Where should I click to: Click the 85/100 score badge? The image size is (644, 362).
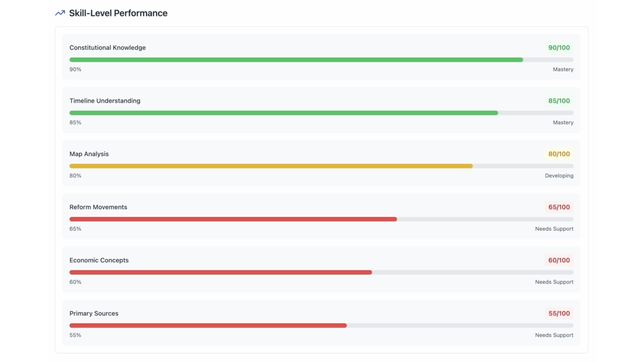pyautogui.click(x=559, y=101)
